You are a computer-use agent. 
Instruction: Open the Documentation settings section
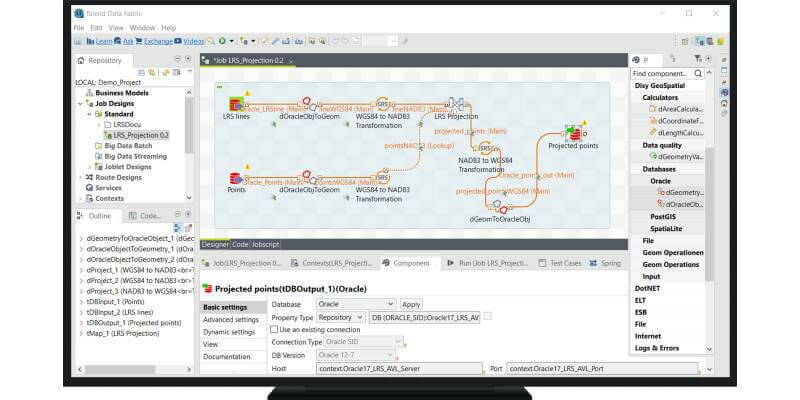[x=227, y=357]
